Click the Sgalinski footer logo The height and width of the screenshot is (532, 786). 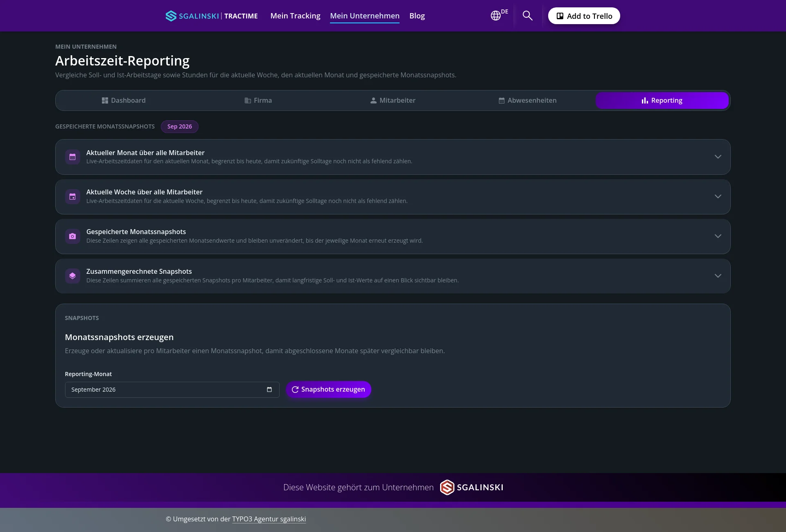(472, 487)
